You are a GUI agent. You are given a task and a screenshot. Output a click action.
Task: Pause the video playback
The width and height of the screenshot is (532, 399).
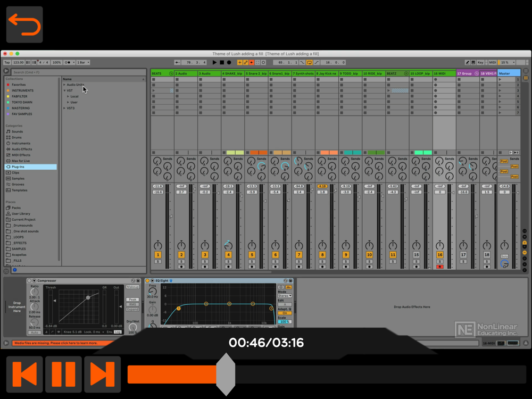click(63, 374)
